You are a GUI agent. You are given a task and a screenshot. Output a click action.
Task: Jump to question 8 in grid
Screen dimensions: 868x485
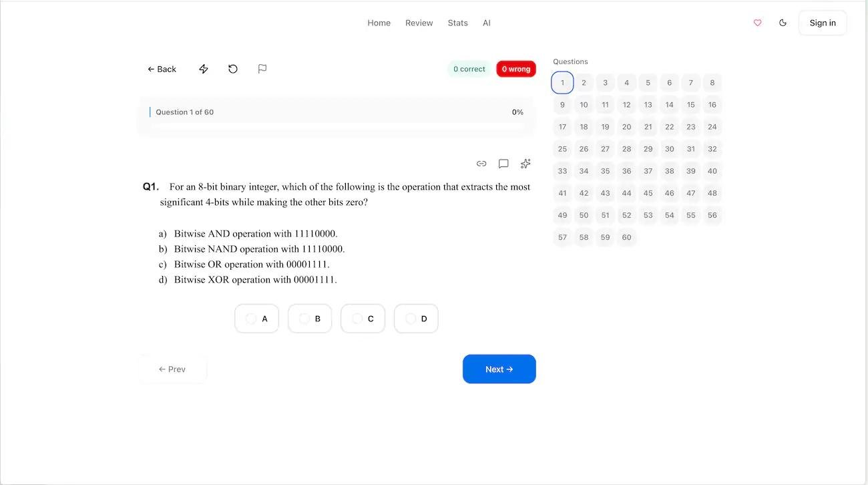712,83
